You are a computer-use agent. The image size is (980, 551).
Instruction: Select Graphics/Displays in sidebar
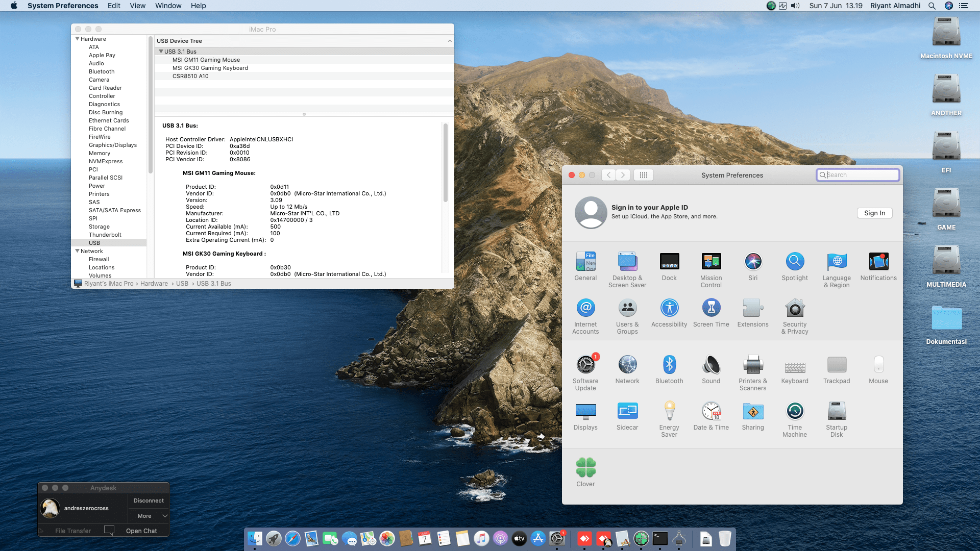113,145
